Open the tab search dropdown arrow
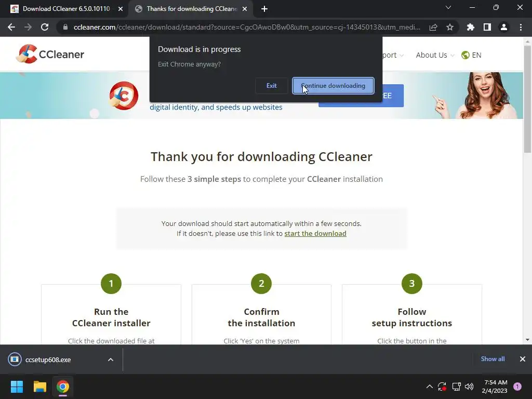Viewport: 532px width, 399px height. point(448,7)
